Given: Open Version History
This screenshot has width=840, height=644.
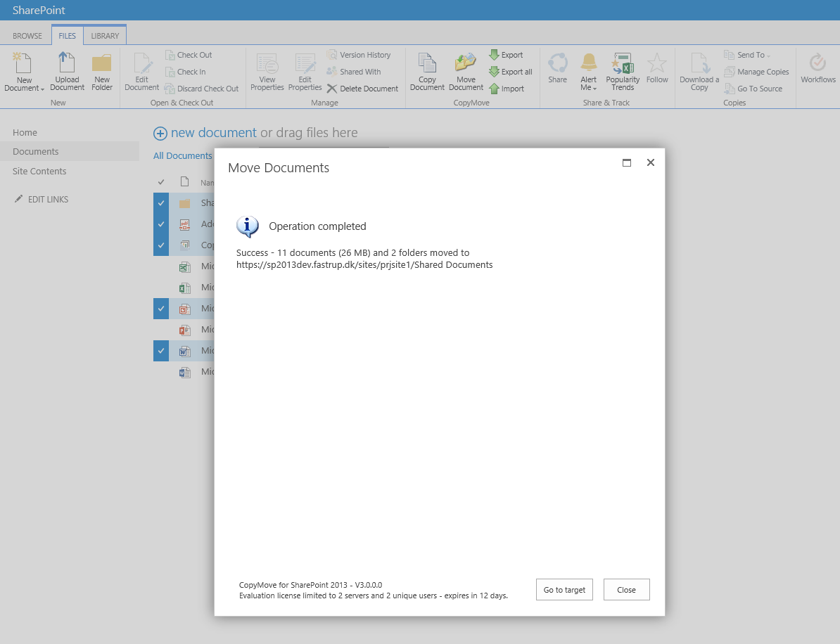Looking at the screenshot, I should [358, 55].
